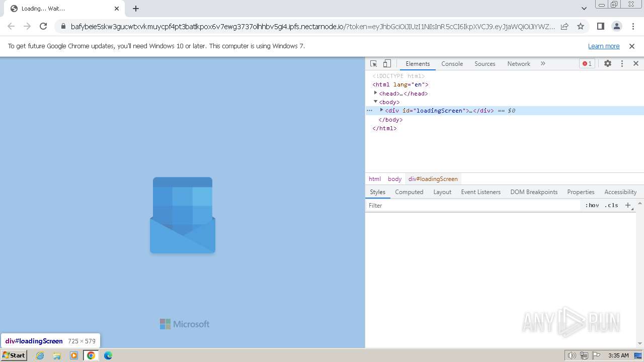Go back to previous page
This screenshot has height=362, width=644.
(11, 26)
